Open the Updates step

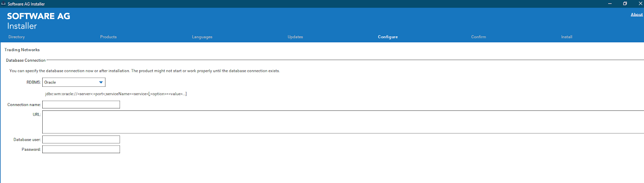(295, 37)
